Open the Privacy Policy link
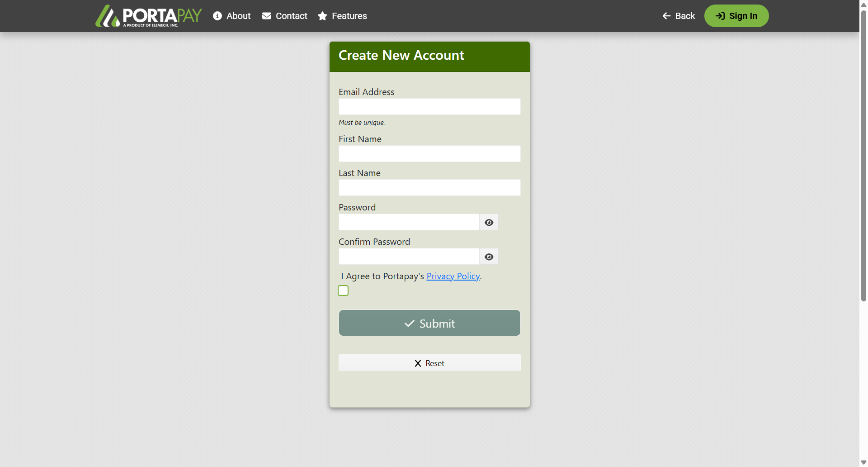This screenshot has height=467, width=868. 453,276
